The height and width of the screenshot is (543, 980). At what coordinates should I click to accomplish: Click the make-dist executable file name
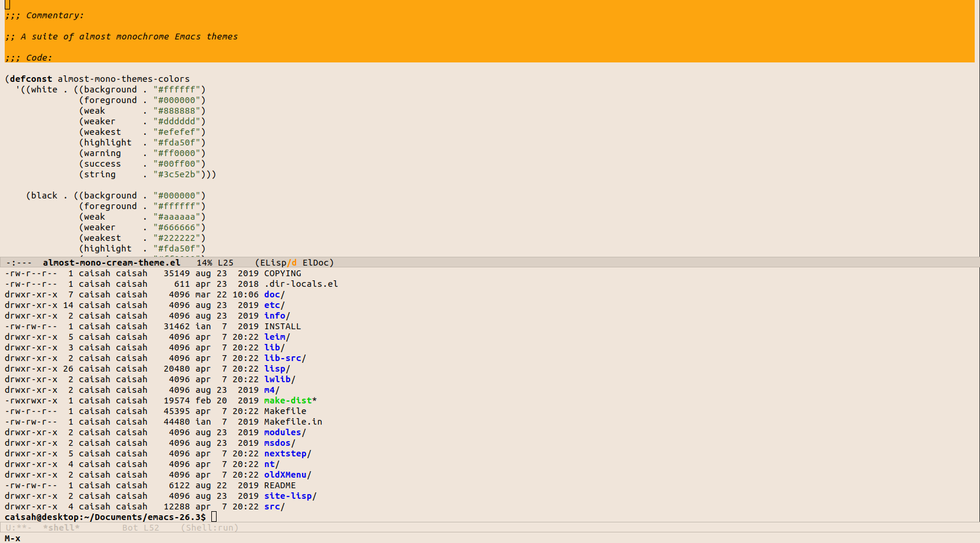[288, 400]
